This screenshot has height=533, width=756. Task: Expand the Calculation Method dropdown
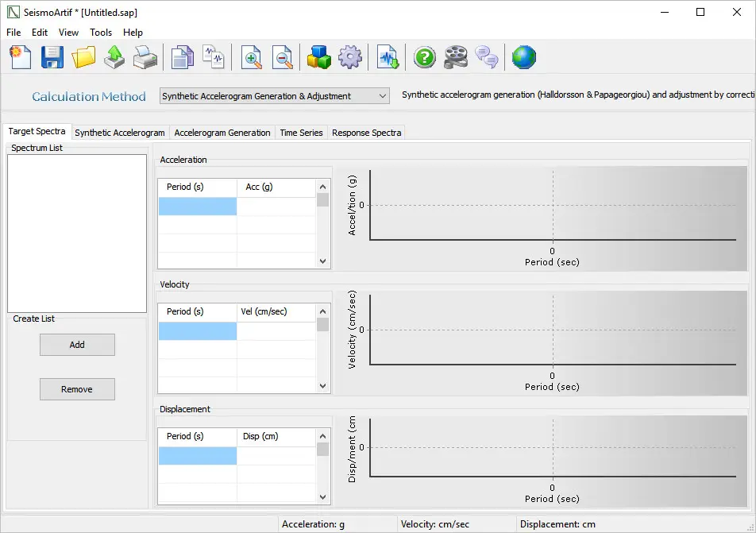pyautogui.click(x=383, y=96)
